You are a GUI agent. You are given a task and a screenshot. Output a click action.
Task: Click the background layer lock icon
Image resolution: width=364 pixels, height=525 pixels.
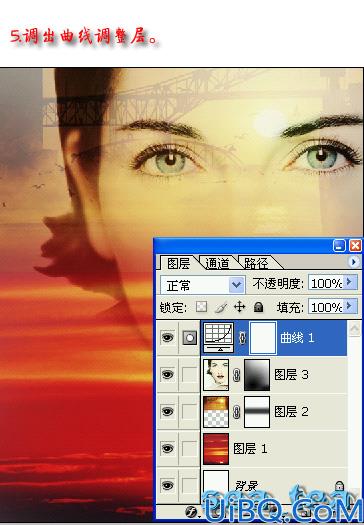point(339,485)
